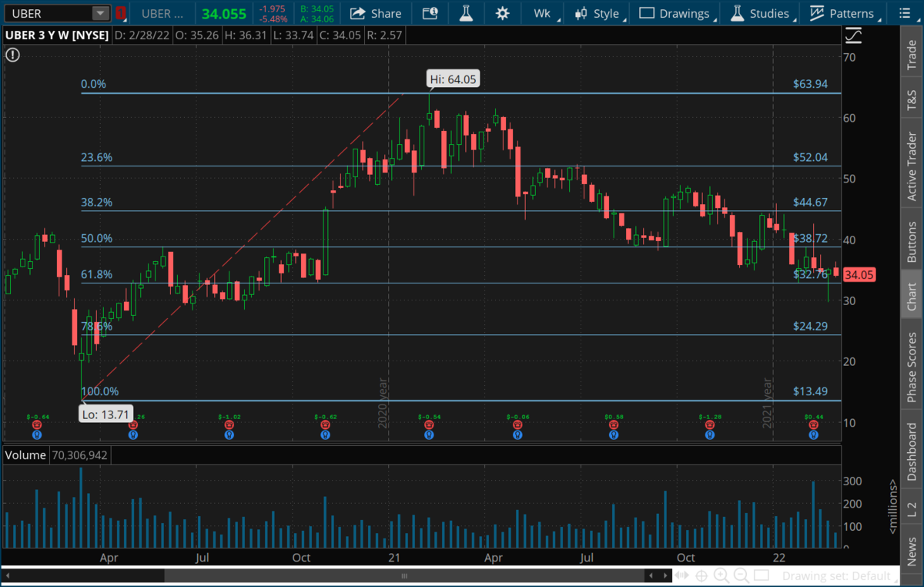Click the earnings phone icon under $0.58
Image resolution: width=924 pixels, height=587 pixels.
point(614,424)
